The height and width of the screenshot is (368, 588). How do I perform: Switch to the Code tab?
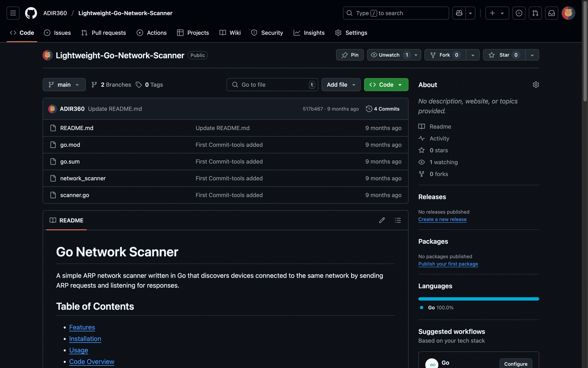(x=22, y=33)
